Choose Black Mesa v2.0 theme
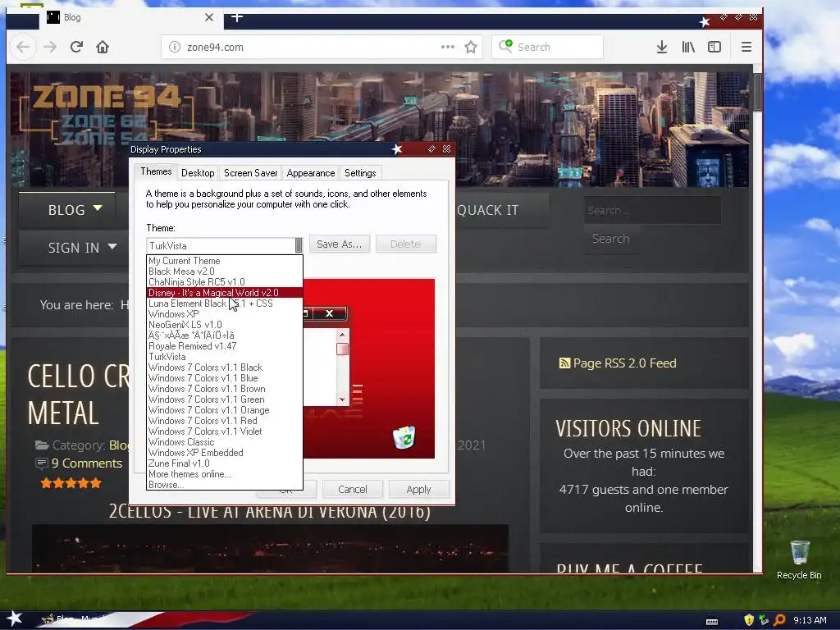Screen dimensions: 840x630 tap(225, 272)
